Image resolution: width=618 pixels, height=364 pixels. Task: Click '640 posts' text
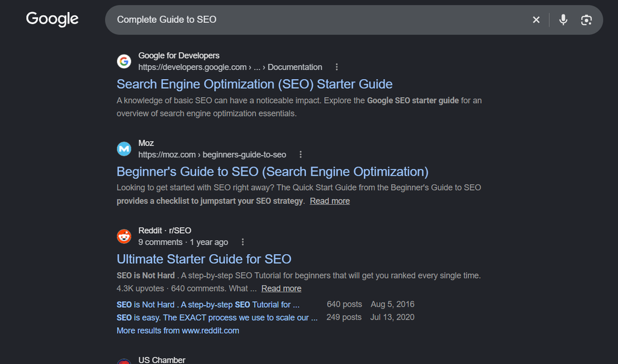[344, 304]
